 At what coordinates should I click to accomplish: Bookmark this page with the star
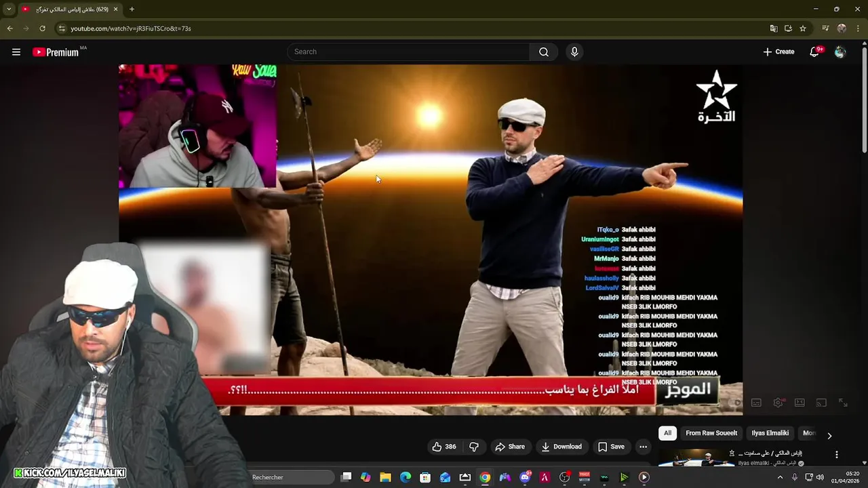pyautogui.click(x=803, y=28)
